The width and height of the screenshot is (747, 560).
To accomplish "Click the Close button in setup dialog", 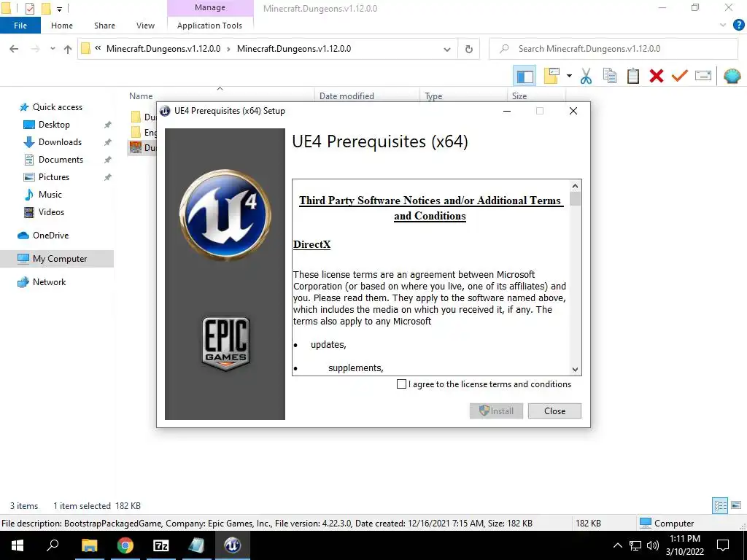I will 554,411.
